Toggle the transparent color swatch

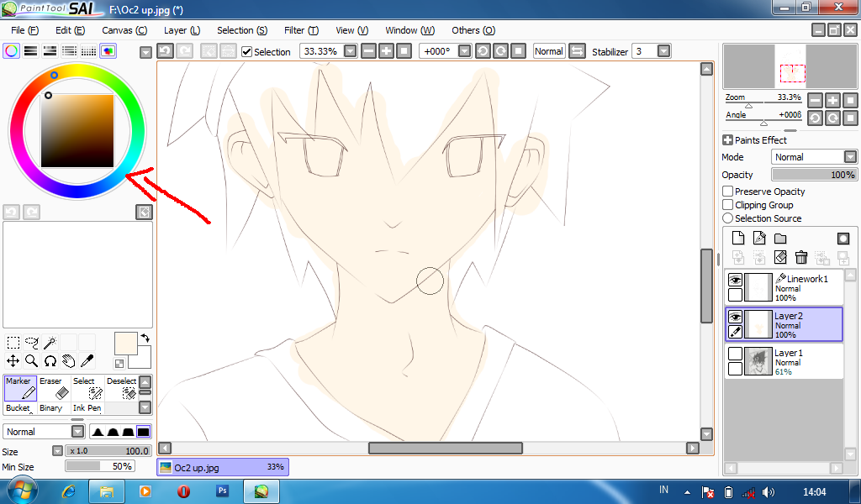[119, 363]
